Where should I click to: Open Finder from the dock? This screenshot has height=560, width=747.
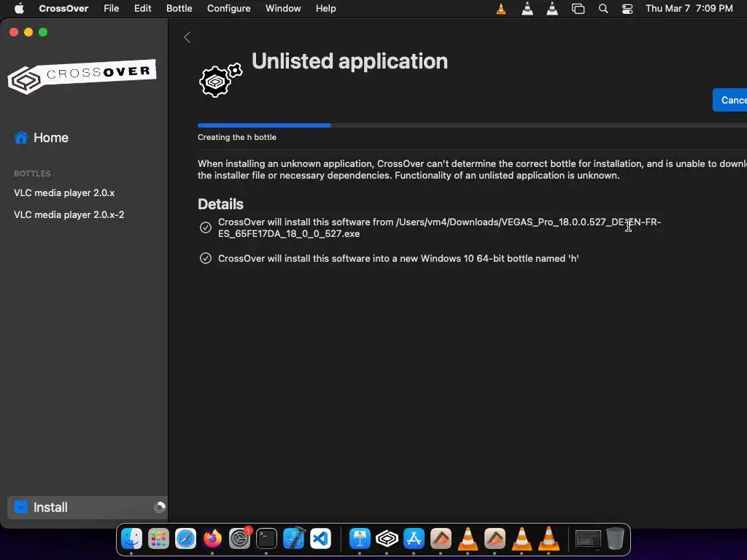(x=131, y=539)
